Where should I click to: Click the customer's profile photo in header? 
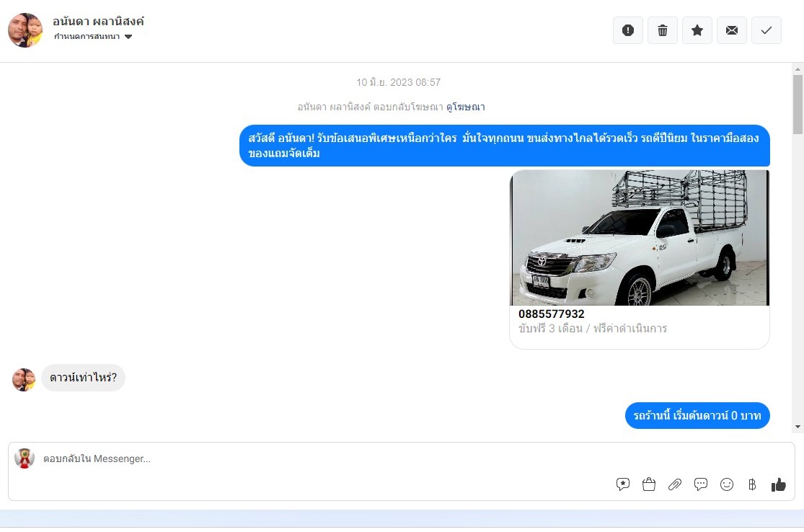pos(25,30)
